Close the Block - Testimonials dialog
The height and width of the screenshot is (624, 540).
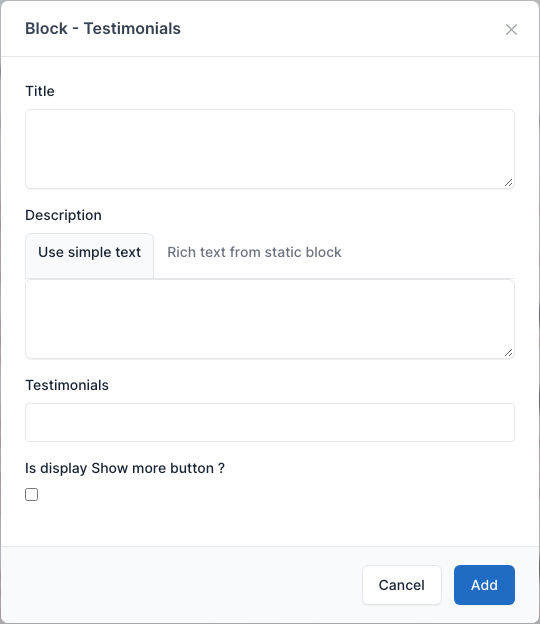point(511,29)
